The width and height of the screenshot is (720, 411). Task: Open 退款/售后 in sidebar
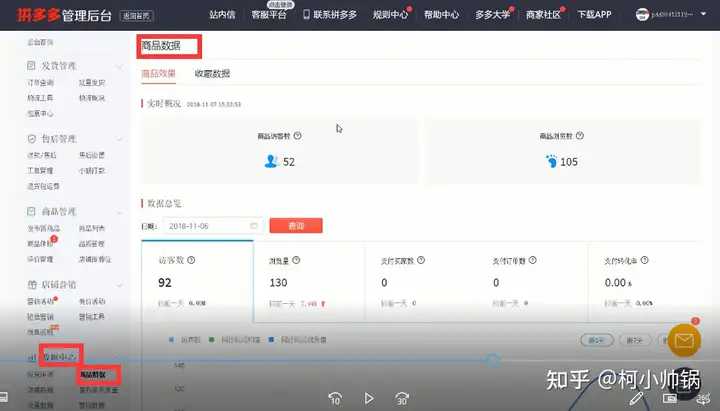[42, 155]
